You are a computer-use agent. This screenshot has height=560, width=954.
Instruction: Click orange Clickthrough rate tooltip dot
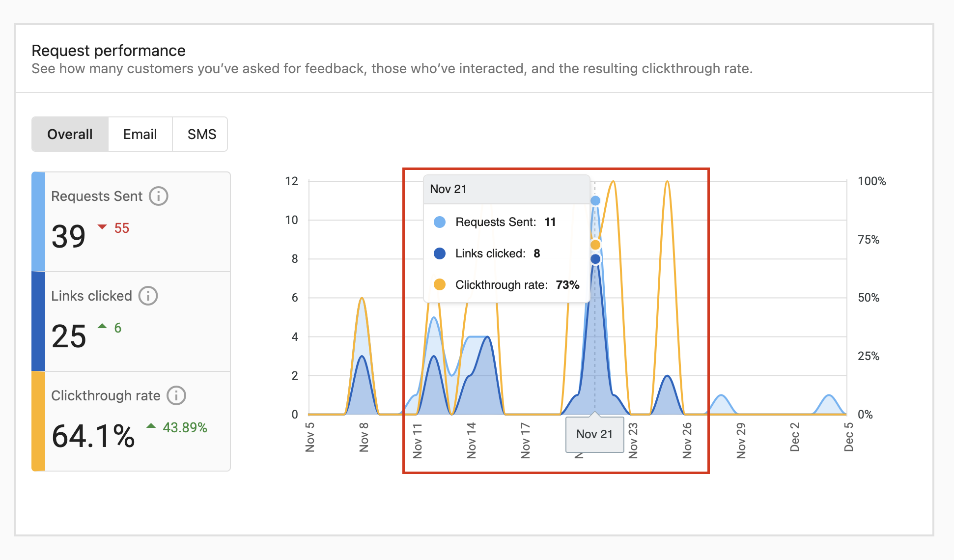click(440, 285)
